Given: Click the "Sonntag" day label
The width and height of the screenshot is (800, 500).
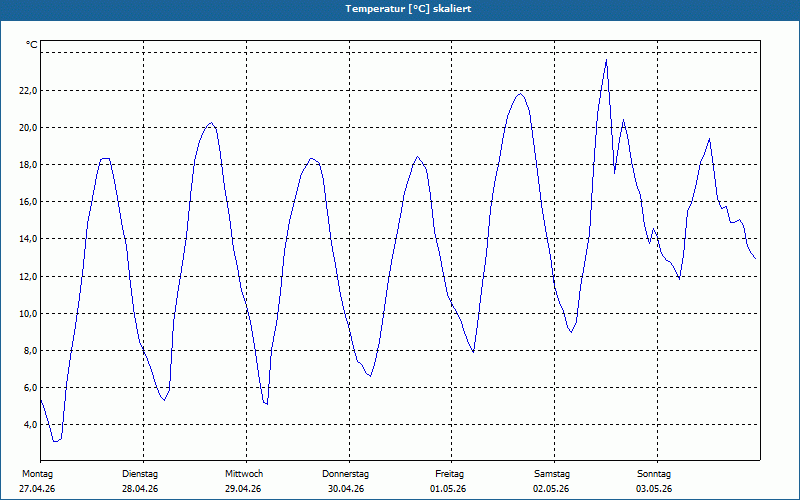Looking at the screenshot, I should pyautogui.click(x=654, y=474).
